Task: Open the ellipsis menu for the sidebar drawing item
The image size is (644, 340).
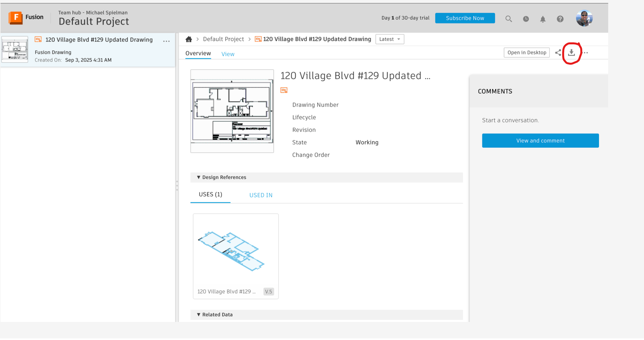Action: (x=167, y=41)
